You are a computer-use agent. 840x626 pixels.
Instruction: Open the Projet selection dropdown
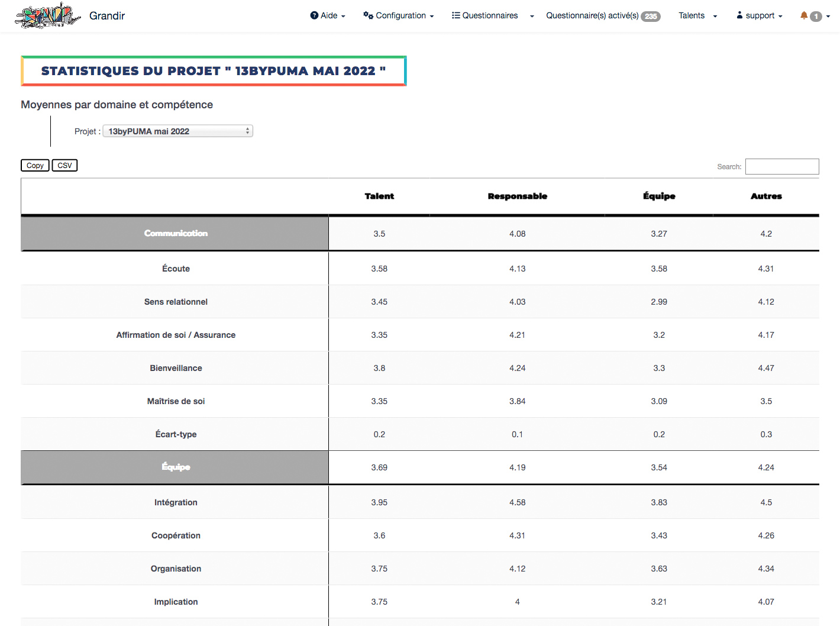coord(177,131)
